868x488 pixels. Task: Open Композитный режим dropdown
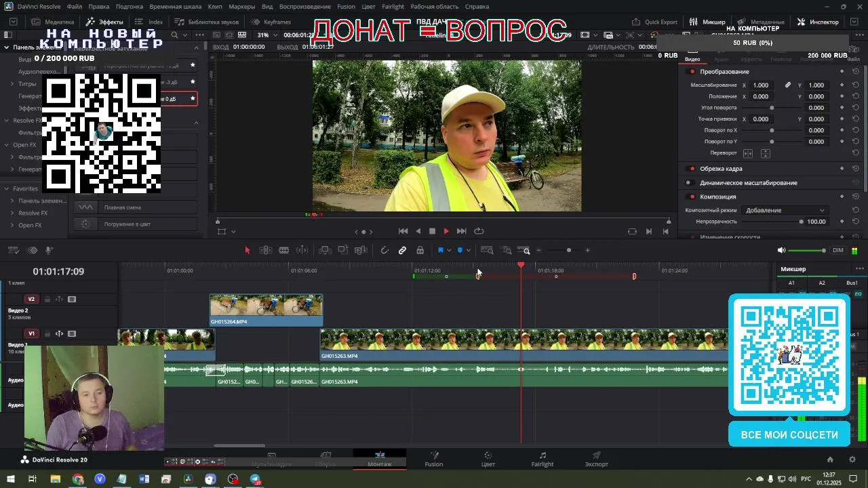tap(785, 210)
